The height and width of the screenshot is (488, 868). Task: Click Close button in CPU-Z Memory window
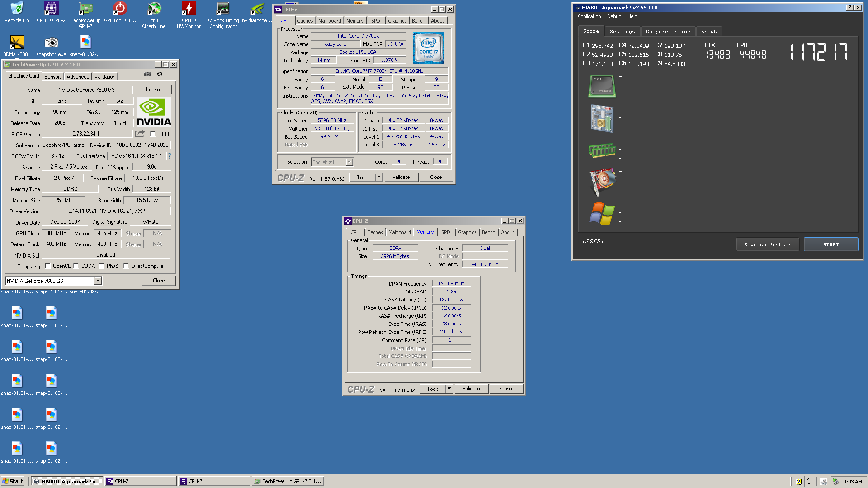pos(506,389)
